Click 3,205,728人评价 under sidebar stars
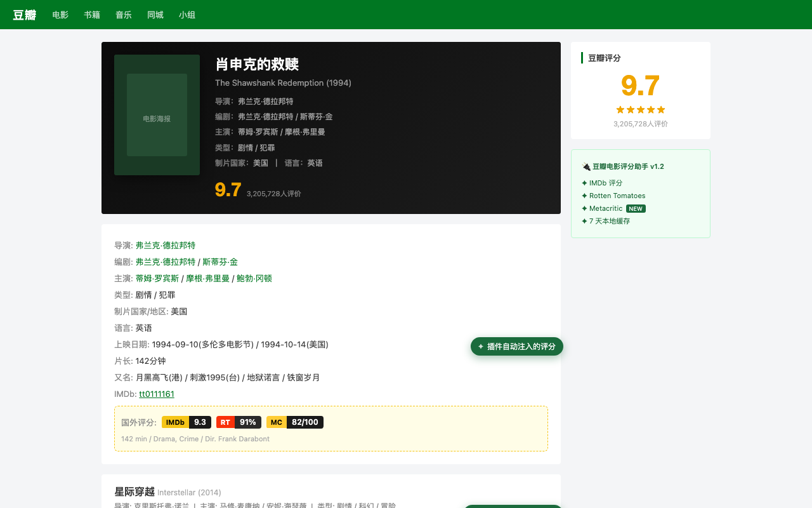The height and width of the screenshot is (508, 812). (x=641, y=124)
